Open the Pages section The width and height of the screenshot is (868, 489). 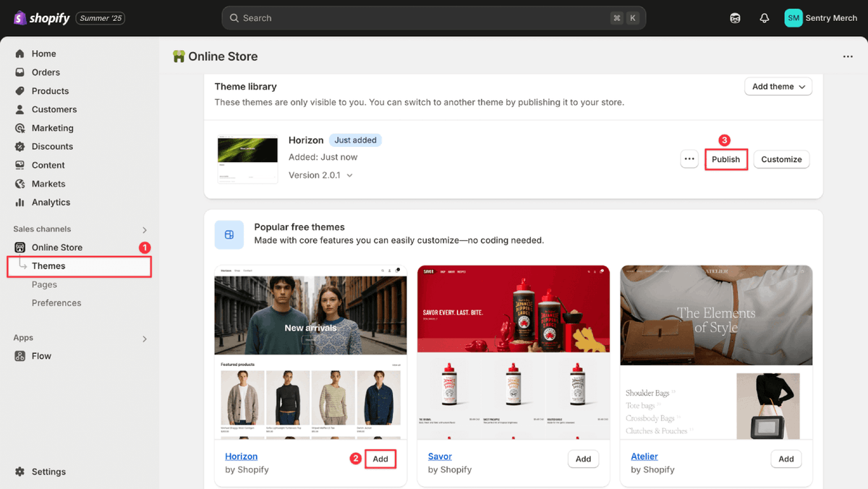(43, 284)
